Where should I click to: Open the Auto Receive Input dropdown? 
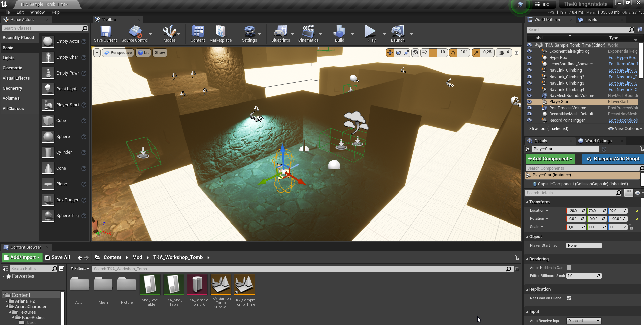(x=584, y=321)
